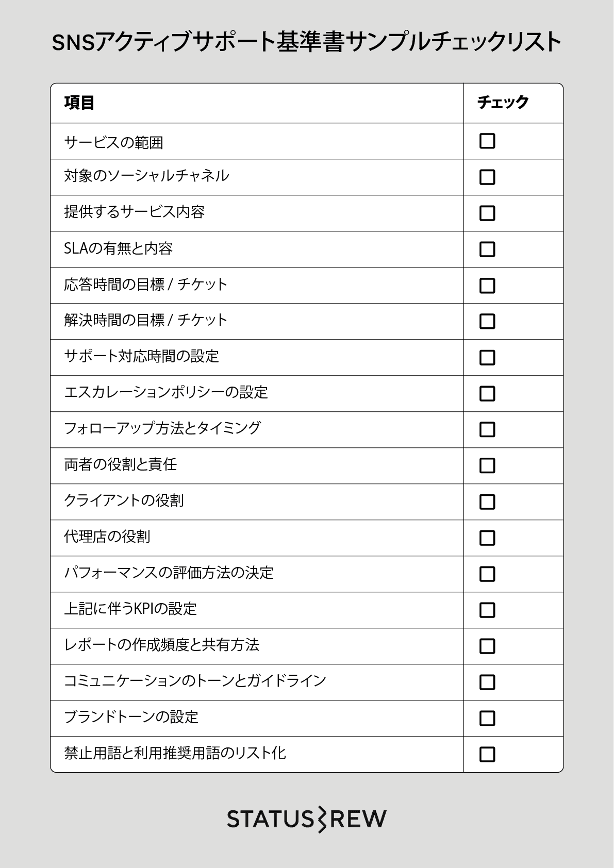Check the ブランドトーンの設定 checkbox
614x868 pixels.
(487, 719)
